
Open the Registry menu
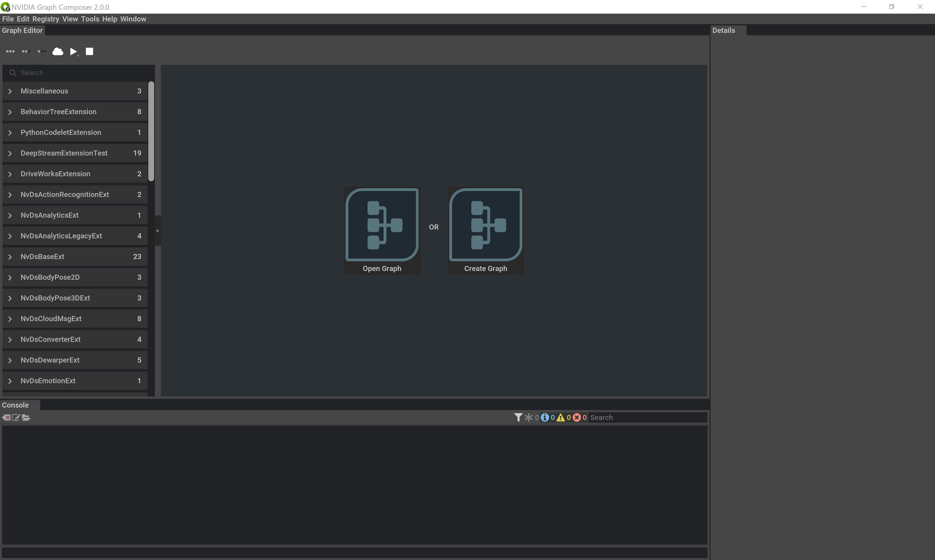[x=46, y=19]
